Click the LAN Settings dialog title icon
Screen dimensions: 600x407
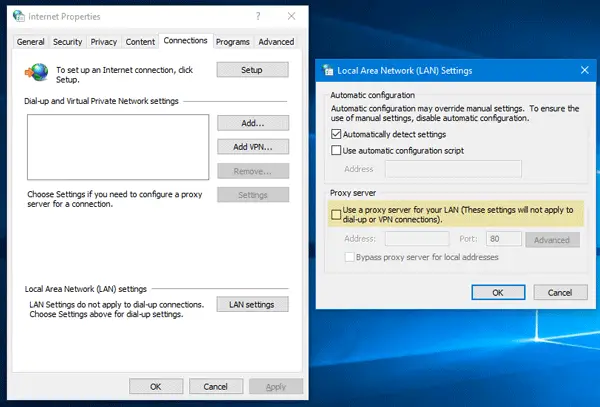pos(328,70)
